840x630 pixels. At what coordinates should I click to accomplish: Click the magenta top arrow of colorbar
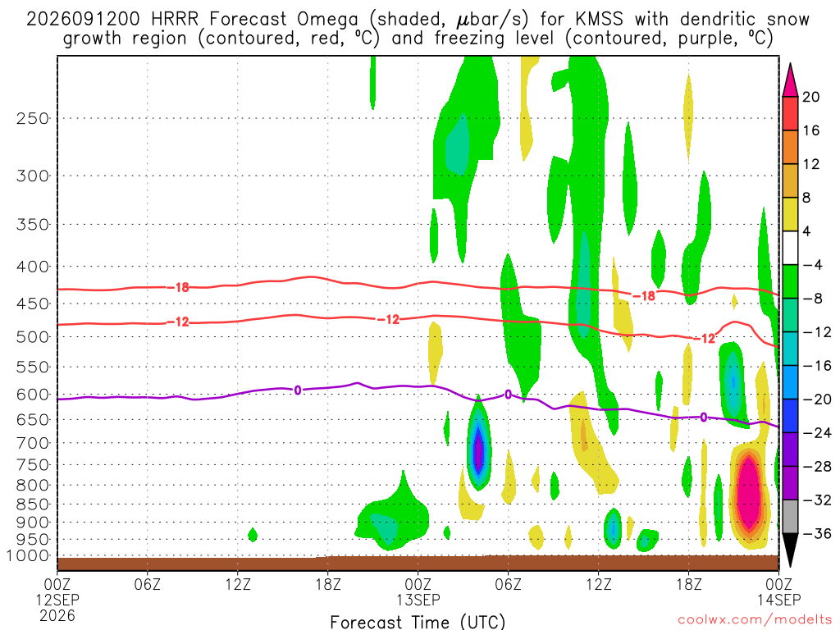click(x=790, y=80)
